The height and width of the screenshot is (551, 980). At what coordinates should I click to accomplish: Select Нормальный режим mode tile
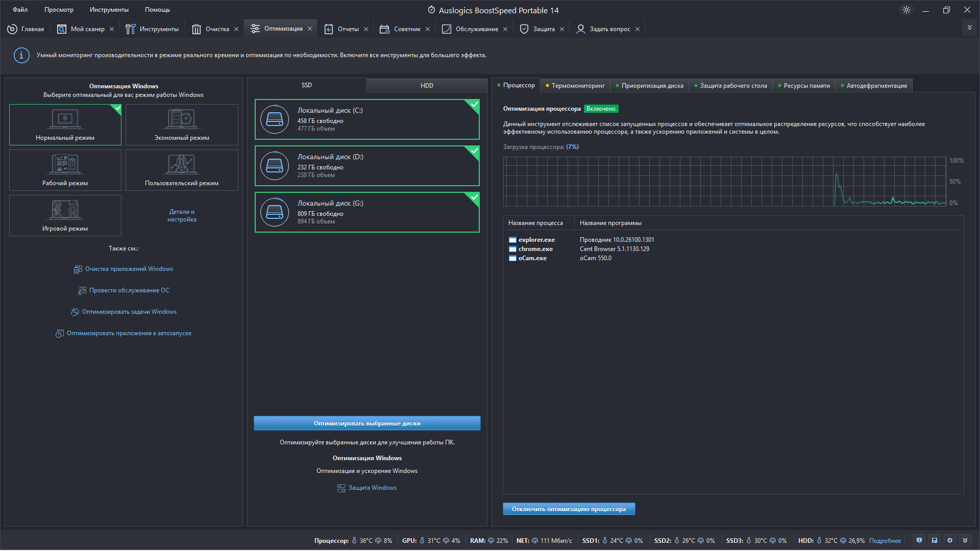coord(65,125)
